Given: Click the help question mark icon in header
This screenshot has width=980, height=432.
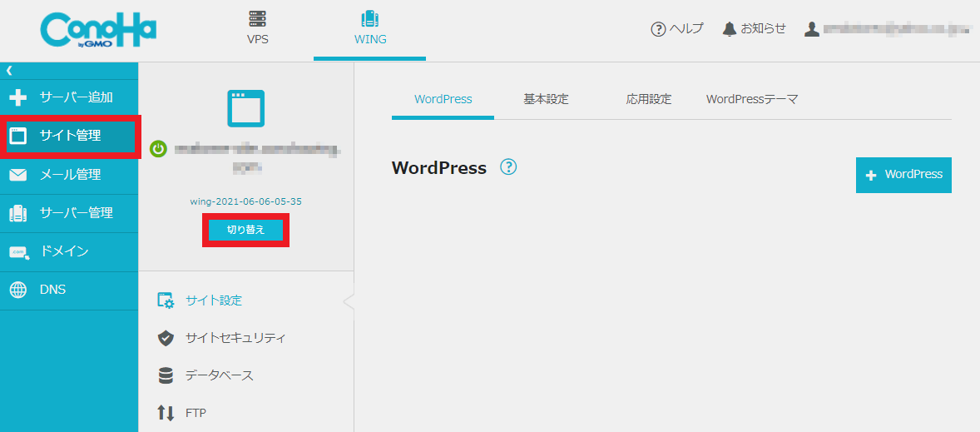Looking at the screenshot, I should click(658, 29).
